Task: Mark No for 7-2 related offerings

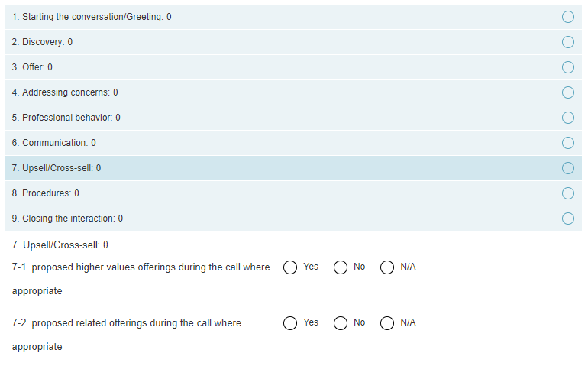Action: pos(340,323)
